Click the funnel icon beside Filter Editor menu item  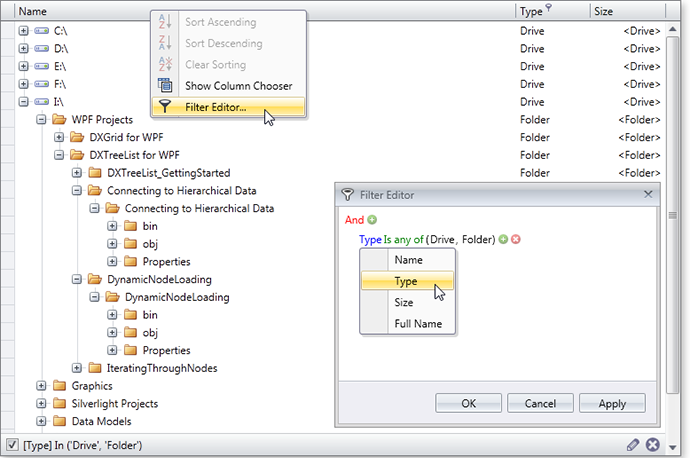click(x=165, y=108)
